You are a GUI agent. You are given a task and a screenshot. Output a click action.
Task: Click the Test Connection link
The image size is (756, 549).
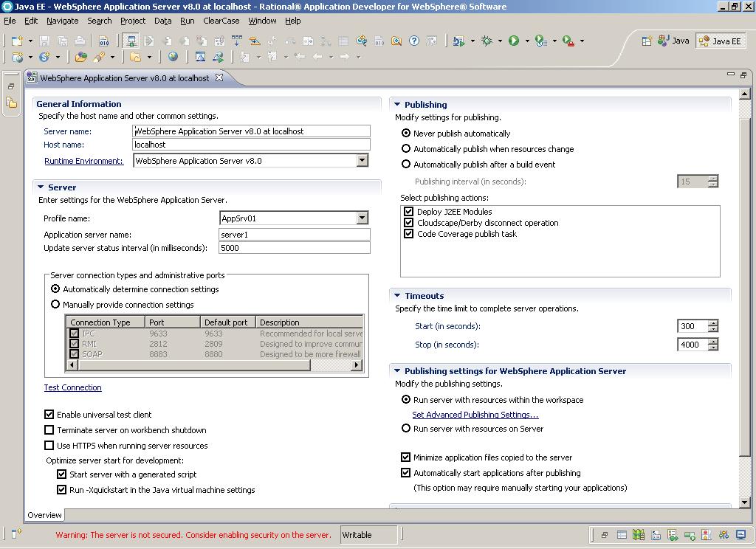(x=73, y=387)
